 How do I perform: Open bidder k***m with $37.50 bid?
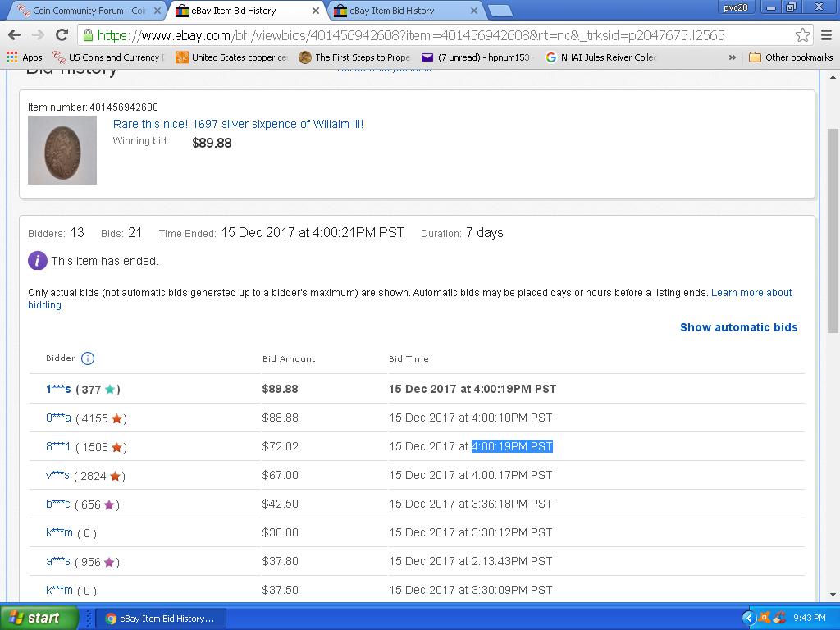pos(59,590)
